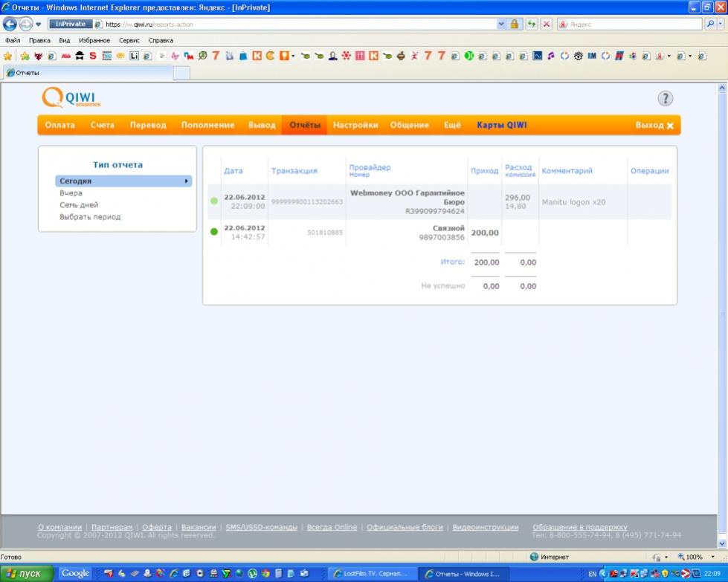Click the browser Back arrow button
Viewport: 728px width, 582px height.
point(10,24)
